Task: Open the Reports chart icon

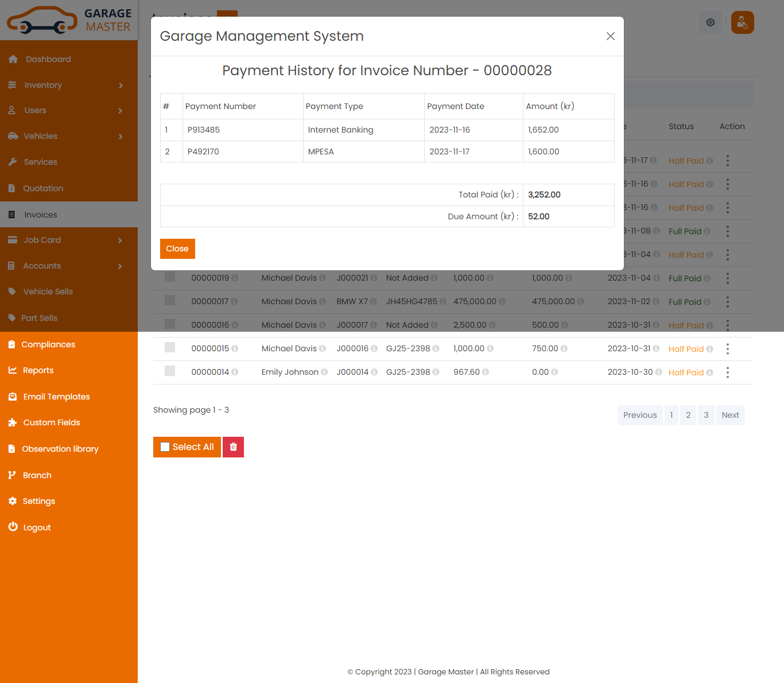Action: click(x=13, y=370)
